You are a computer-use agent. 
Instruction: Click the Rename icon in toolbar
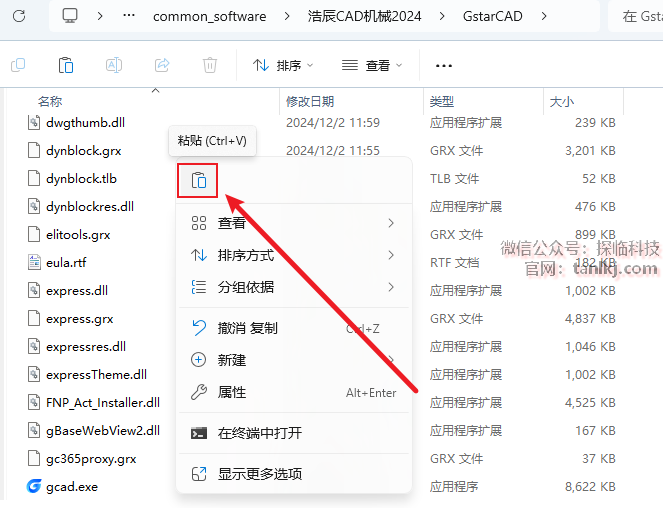114,65
